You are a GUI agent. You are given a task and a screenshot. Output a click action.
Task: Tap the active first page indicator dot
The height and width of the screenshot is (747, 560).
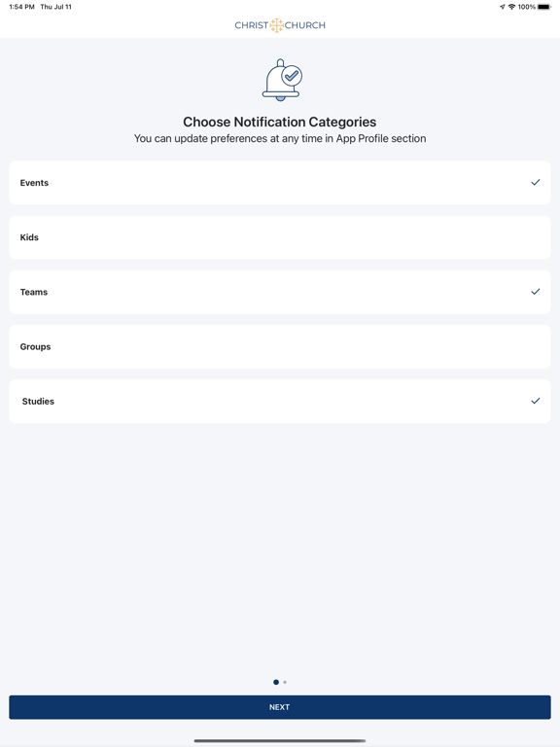pos(276,682)
